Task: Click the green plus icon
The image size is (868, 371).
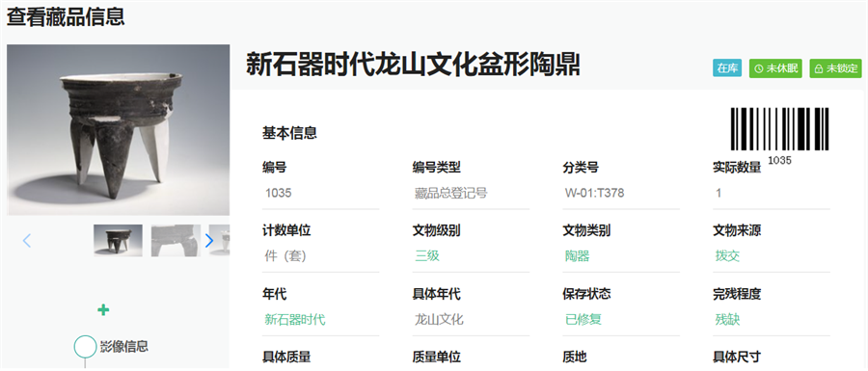Action: click(103, 309)
